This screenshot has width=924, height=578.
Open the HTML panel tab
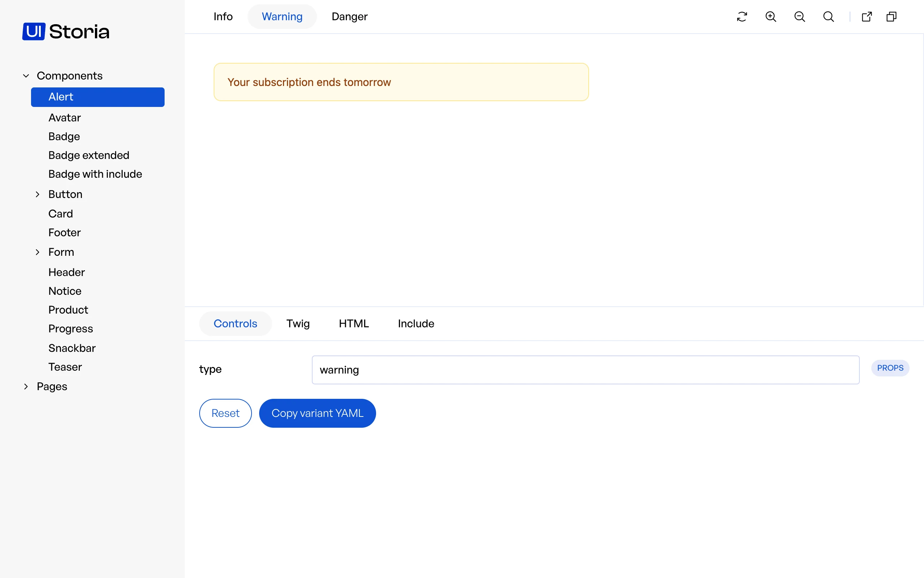[354, 323]
